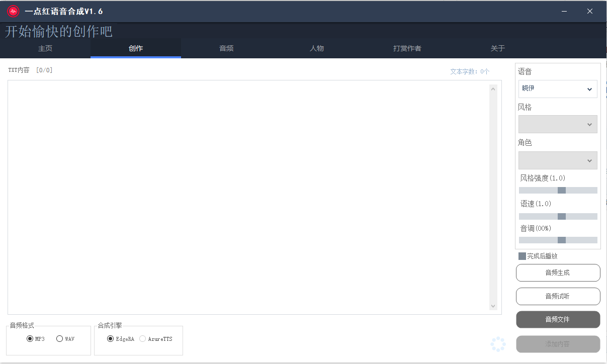Switch to the 音频 tab
The width and height of the screenshot is (607, 364).
coord(226,49)
